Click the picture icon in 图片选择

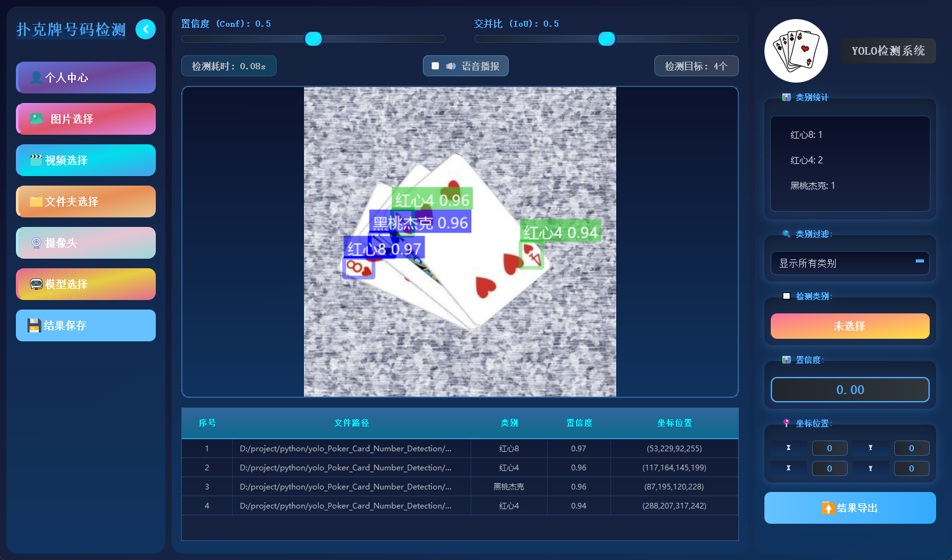coord(37,119)
